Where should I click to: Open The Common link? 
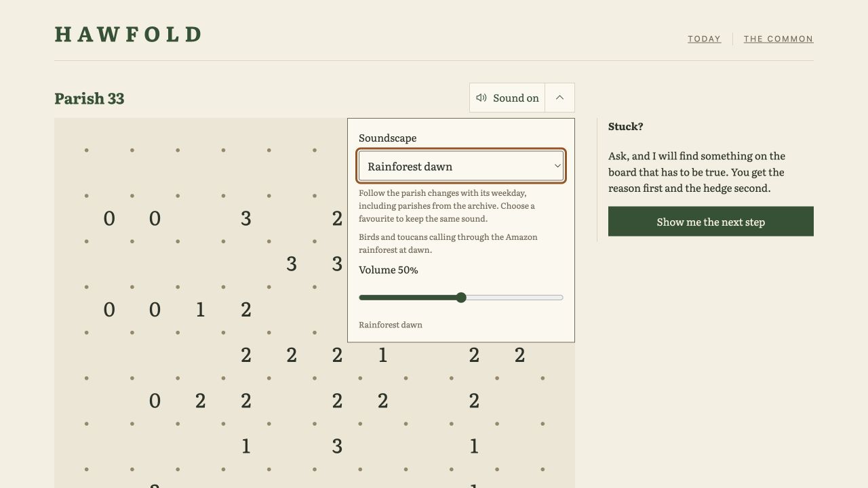coord(778,39)
